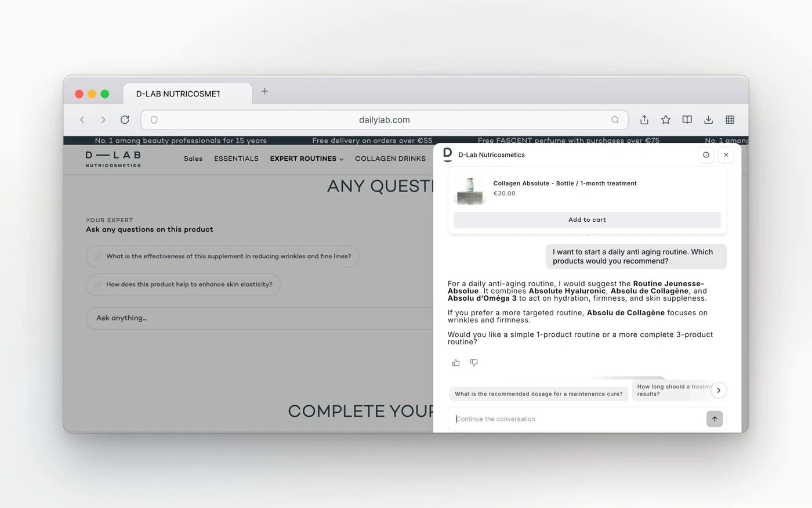The height and width of the screenshot is (508, 812).
Task: Open the chat info icon
Action: tap(706, 155)
